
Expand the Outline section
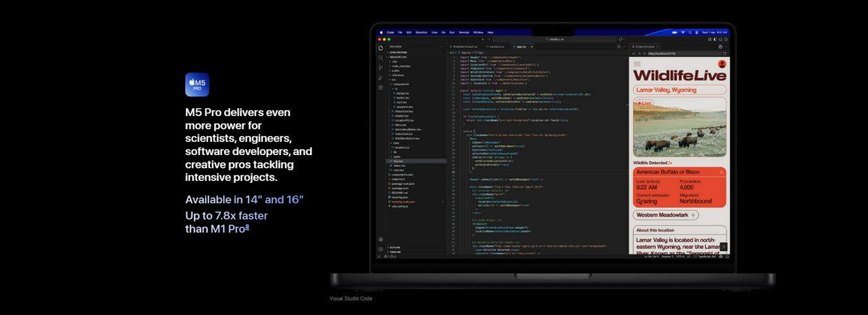coord(395,247)
